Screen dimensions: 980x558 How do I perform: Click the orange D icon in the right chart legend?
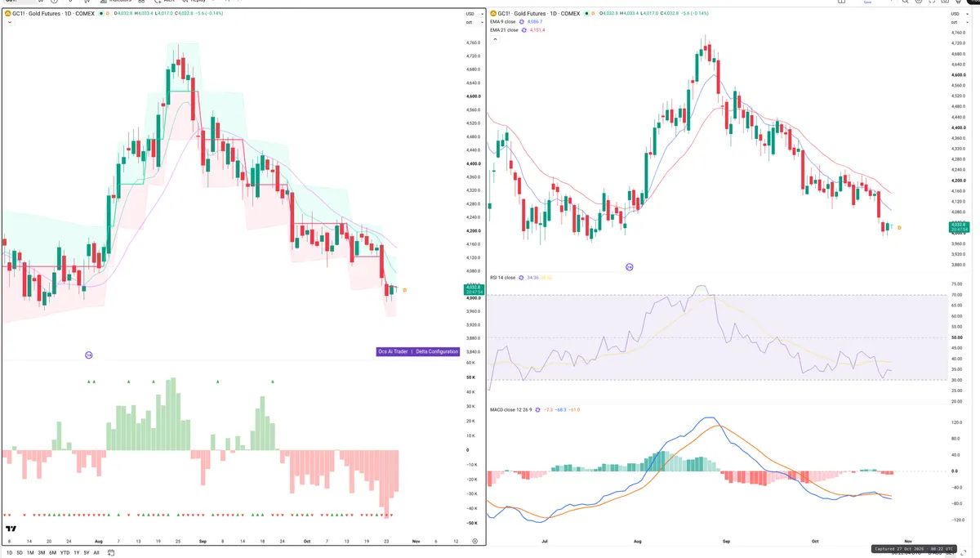[x=594, y=14]
